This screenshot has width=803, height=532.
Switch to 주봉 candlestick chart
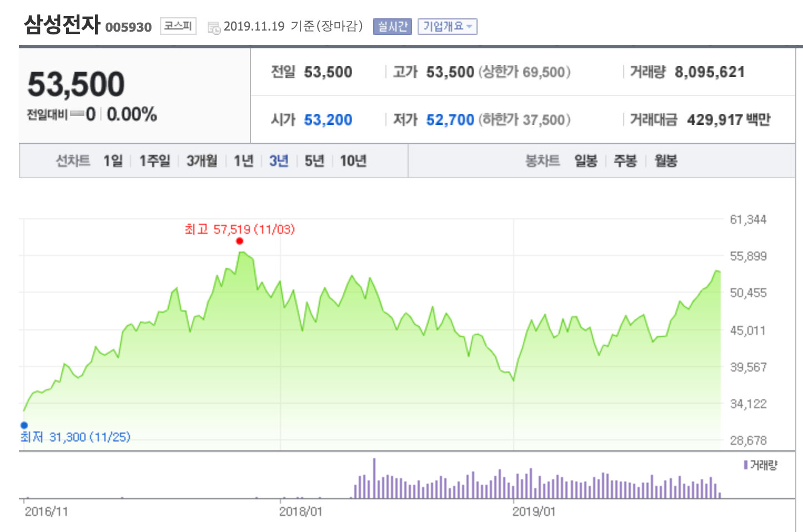[x=625, y=161]
